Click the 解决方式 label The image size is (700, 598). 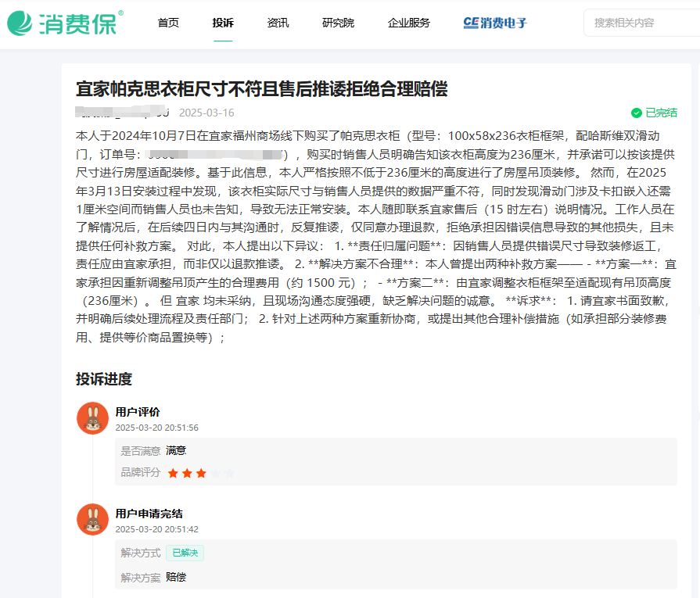click(140, 553)
